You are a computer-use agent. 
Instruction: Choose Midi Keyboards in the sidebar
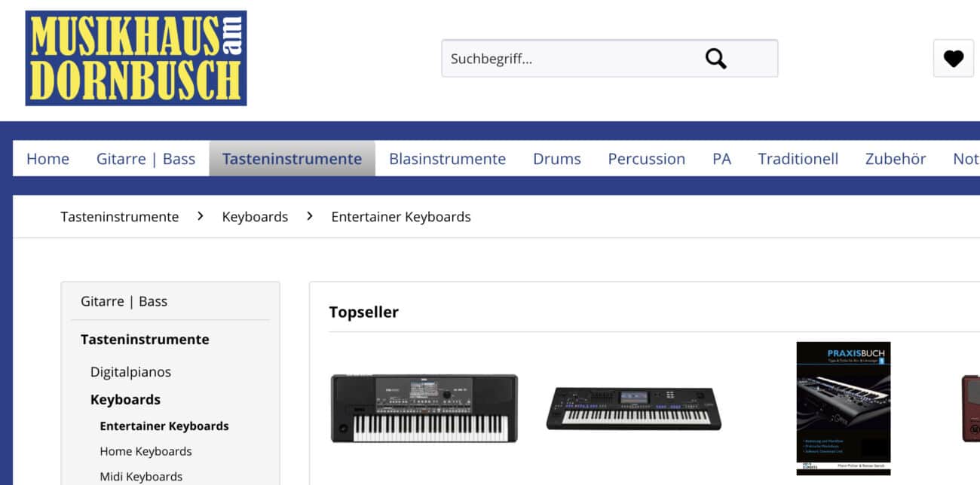[141, 477]
